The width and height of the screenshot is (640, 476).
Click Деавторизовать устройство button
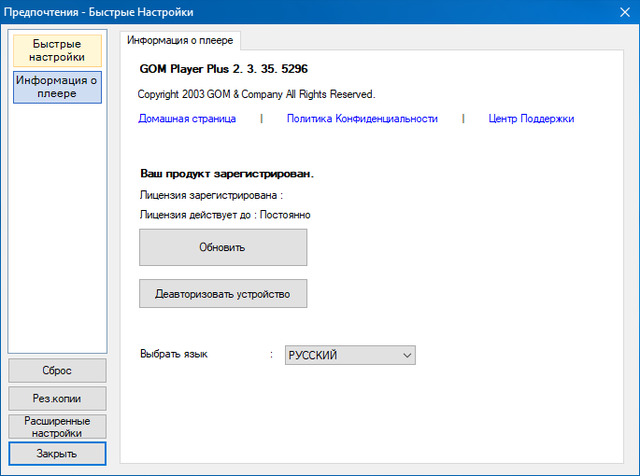[222, 294]
